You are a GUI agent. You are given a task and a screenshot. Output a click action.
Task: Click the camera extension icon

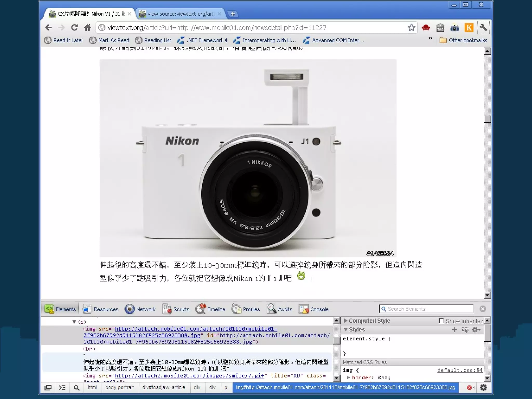454,28
